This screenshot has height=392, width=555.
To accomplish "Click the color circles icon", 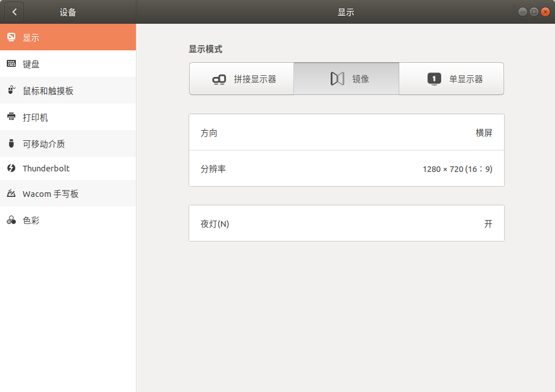I will click(x=11, y=220).
